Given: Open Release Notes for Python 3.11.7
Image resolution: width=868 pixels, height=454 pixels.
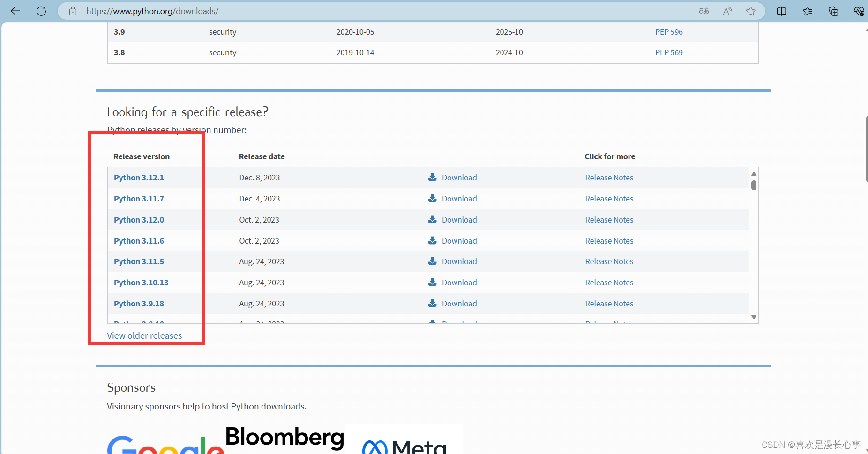Looking at the screenshot, I should (x=609, y=199).
